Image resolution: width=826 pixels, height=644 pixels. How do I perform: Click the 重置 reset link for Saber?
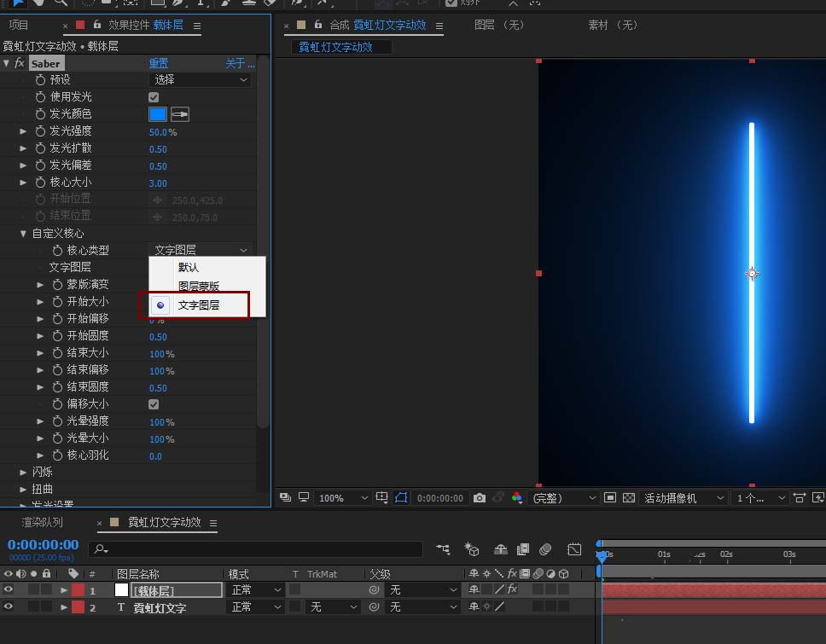(x=159, y=63)
